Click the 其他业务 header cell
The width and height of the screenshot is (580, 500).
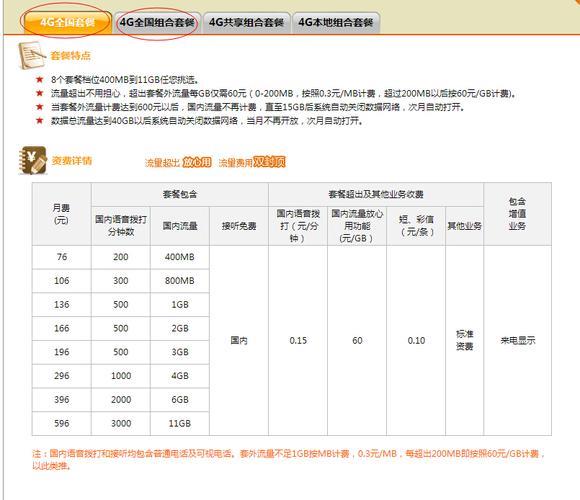(465, 226)
